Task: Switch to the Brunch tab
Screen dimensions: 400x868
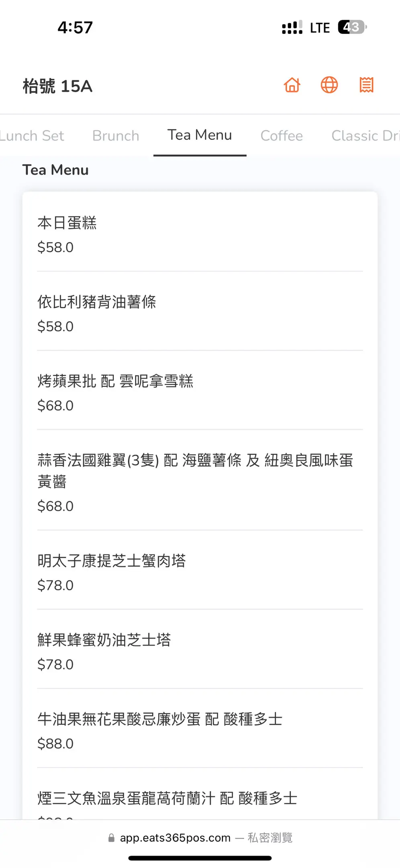Action: (116, 136)
